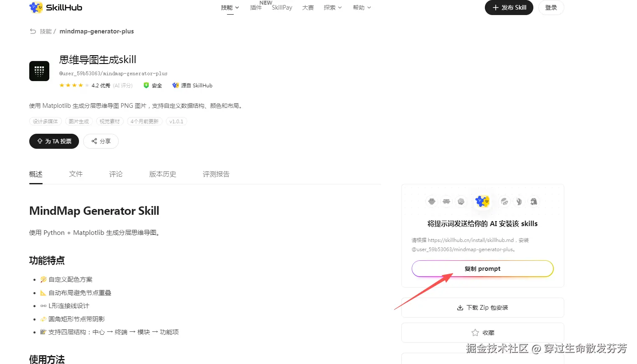Screen dimensions: 637x364
Task: Click the 功能特点 heading
Action: click(47, 261)
